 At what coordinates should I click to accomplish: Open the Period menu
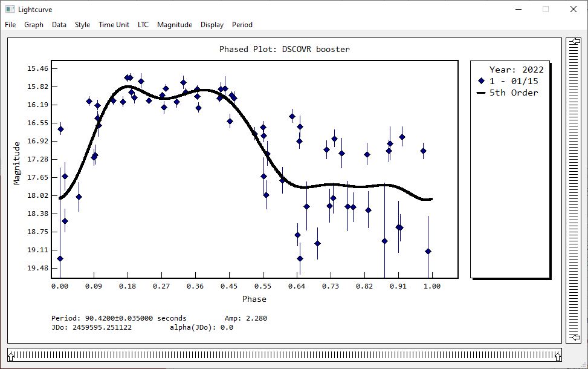242,25
